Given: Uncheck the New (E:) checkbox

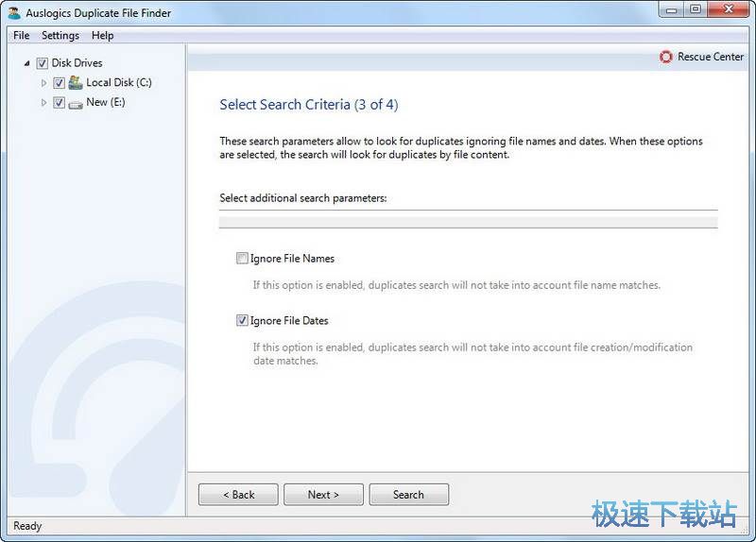Looking at the screenshot, I should [x=59, y=103].
